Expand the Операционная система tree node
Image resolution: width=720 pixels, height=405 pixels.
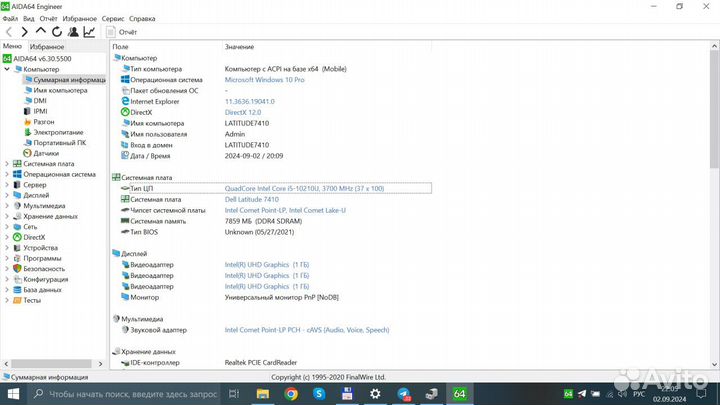(7, 174)
